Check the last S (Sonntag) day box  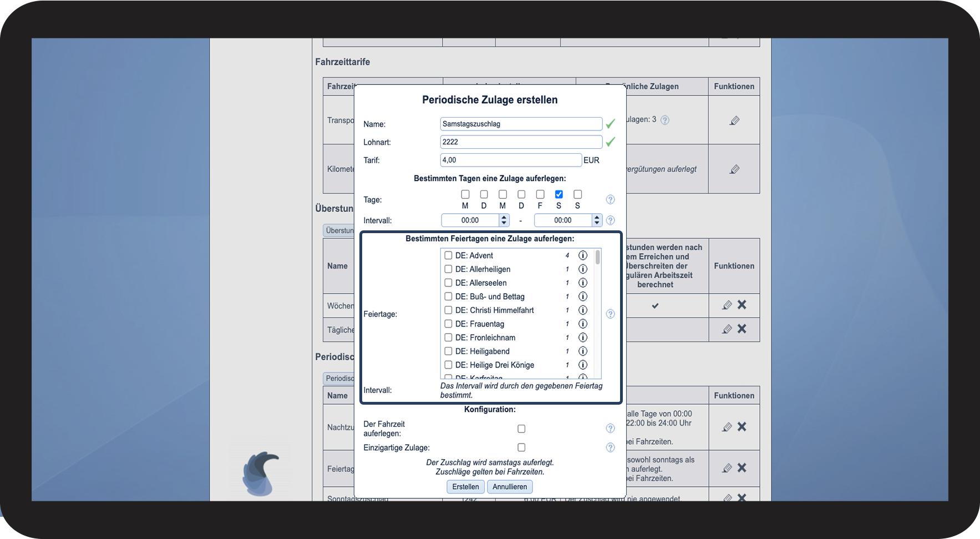coord(578,194)
